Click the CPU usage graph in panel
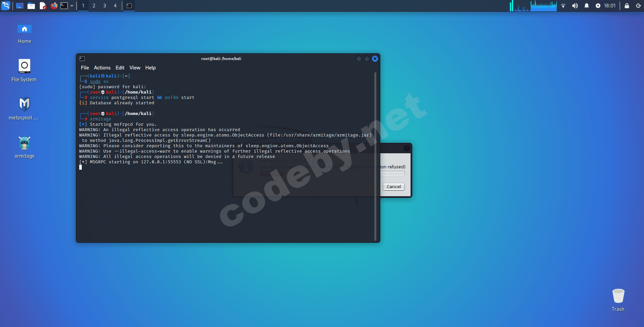Viewport: 644px width, 327px height. click(533, 6)
